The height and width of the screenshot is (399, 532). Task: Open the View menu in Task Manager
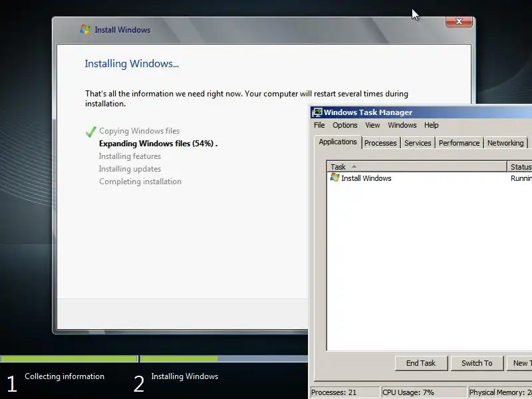(x=372, y=125)
